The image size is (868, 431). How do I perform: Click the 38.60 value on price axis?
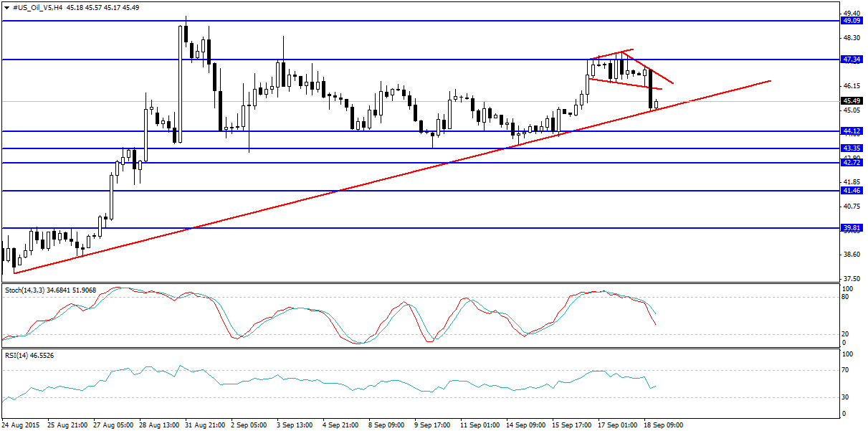click(x=851, y=255)
